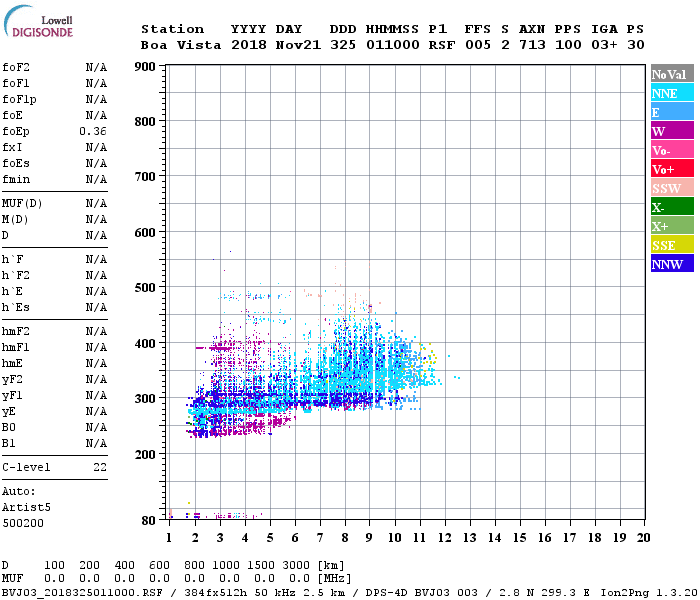Click the 900 km height axis label

pyautogui.click(x=145, y=67)
